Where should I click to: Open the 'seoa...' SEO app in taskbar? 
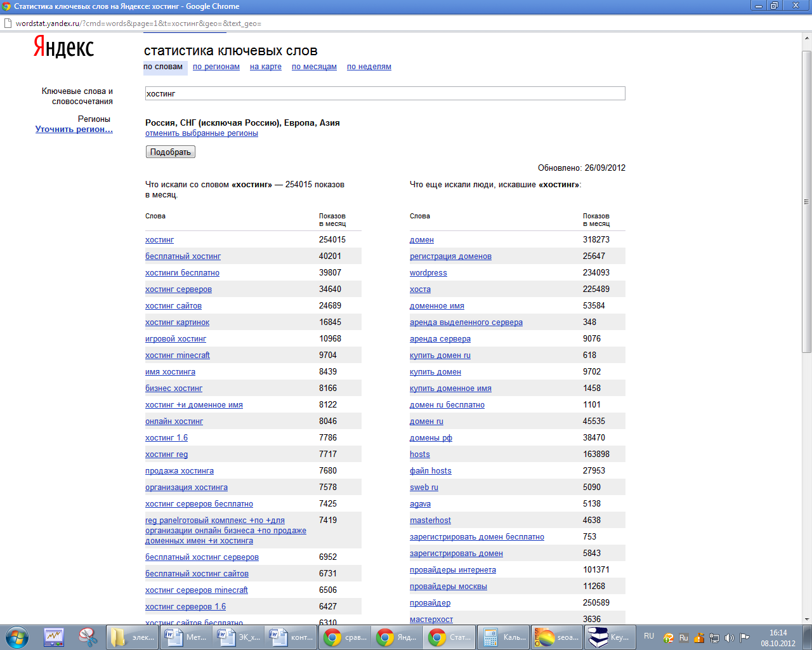point(556,637)
